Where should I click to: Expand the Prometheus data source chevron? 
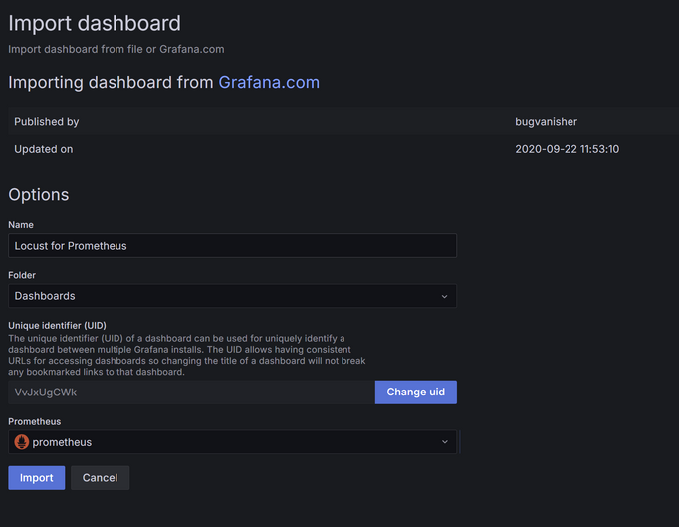click(444, 442)
